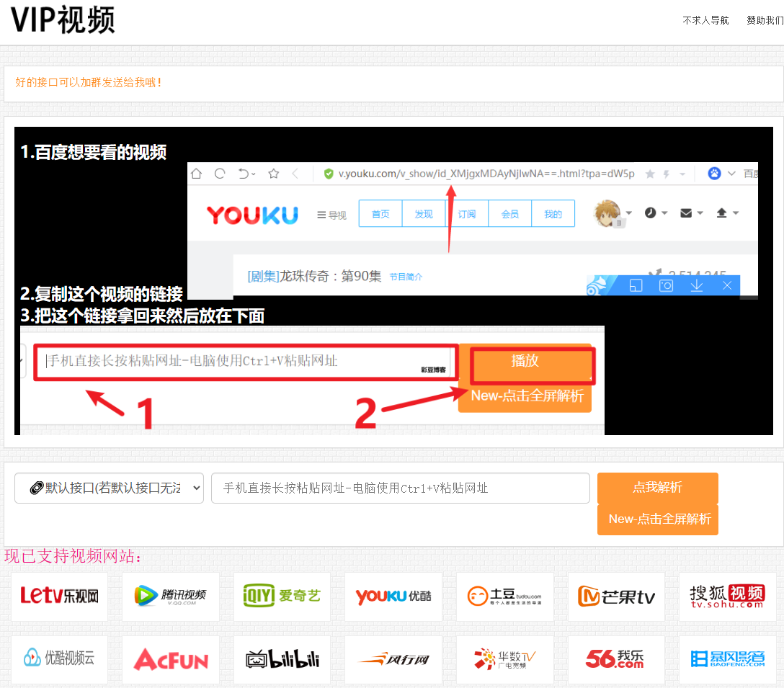Open the 土豆 Tudou logo tile
Screen dimensions: 784x688
coord(504,597)
